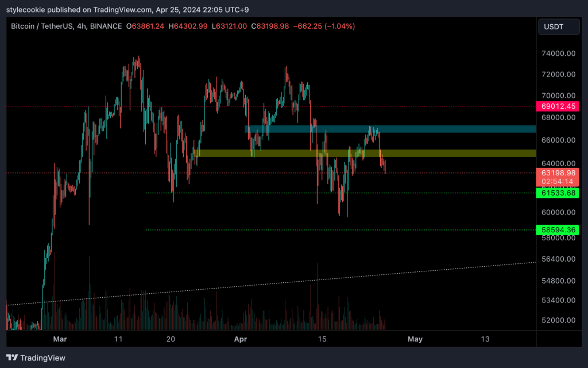Click the 74000.00 price axis label

pyautogui.click(x=559, y=53)
